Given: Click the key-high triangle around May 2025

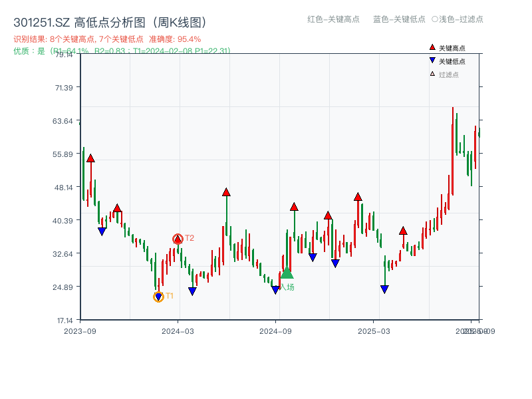Looking at the screenshot, I should 403,231.
